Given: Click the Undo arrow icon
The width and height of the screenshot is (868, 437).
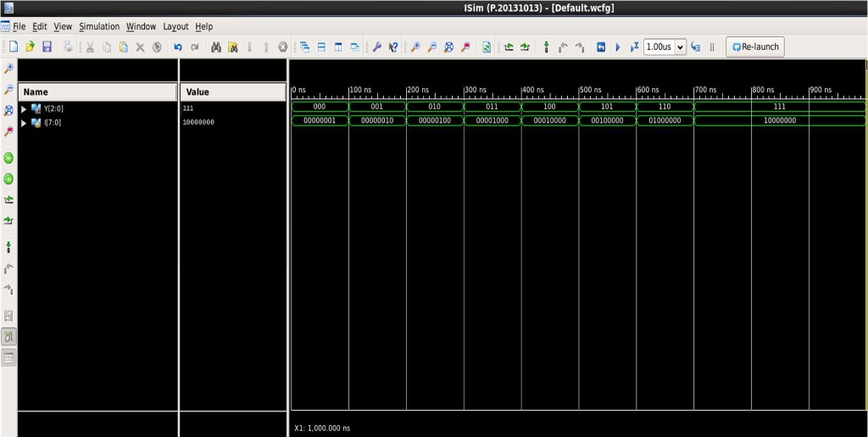Looking at the screenshot, I should click(178, 47).
